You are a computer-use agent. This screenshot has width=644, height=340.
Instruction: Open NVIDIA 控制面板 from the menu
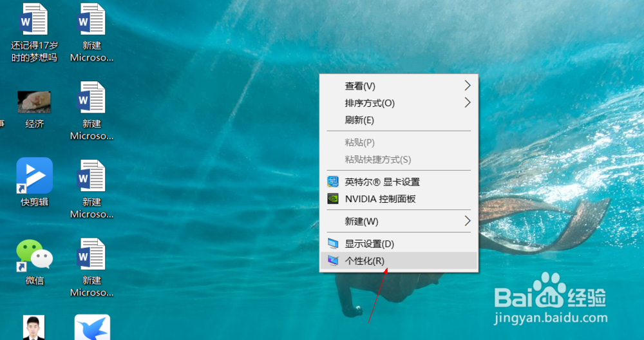(x=399, y=199)
